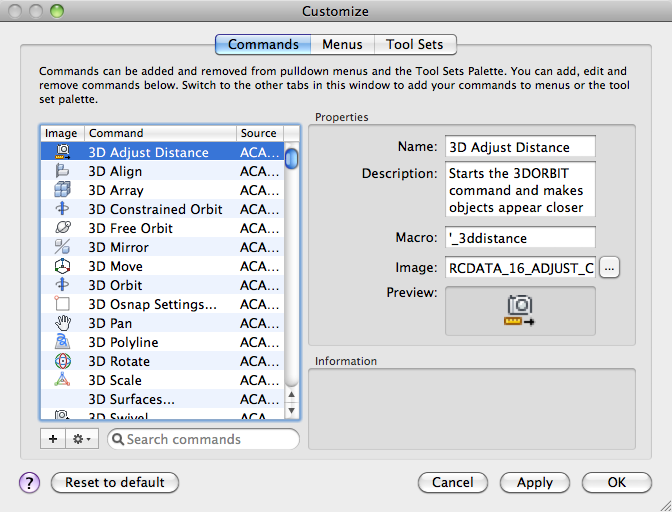Click the 3D Align command icon

click(x=61, y=172)
